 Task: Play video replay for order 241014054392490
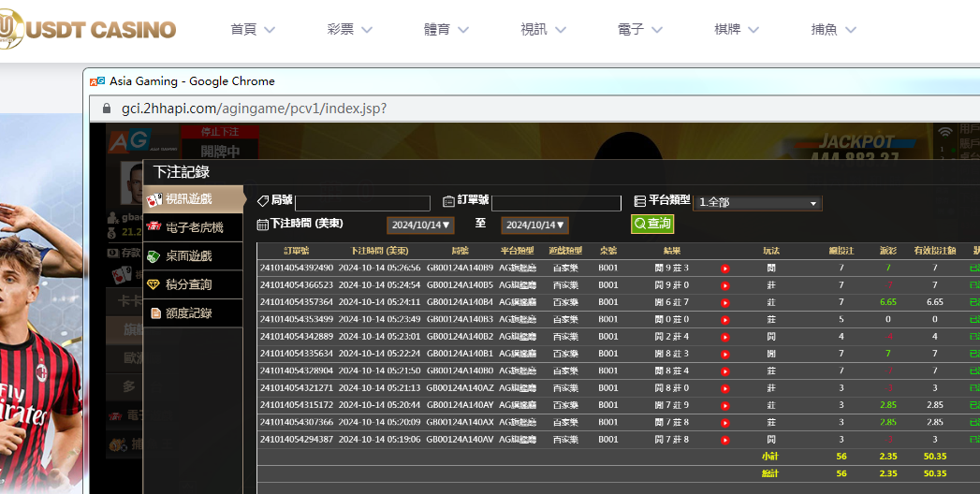tap(725, 269)
